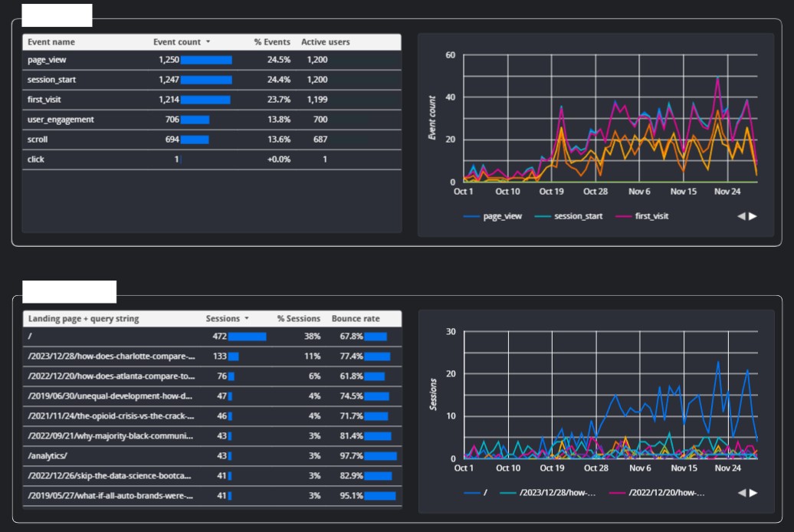
Task: Click the blue page_view event count bar
Action: pos(206,60)
